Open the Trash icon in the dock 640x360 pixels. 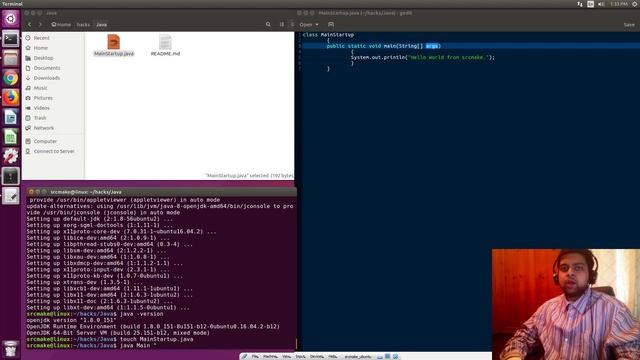pyautogui.click(x=11, y=349)
